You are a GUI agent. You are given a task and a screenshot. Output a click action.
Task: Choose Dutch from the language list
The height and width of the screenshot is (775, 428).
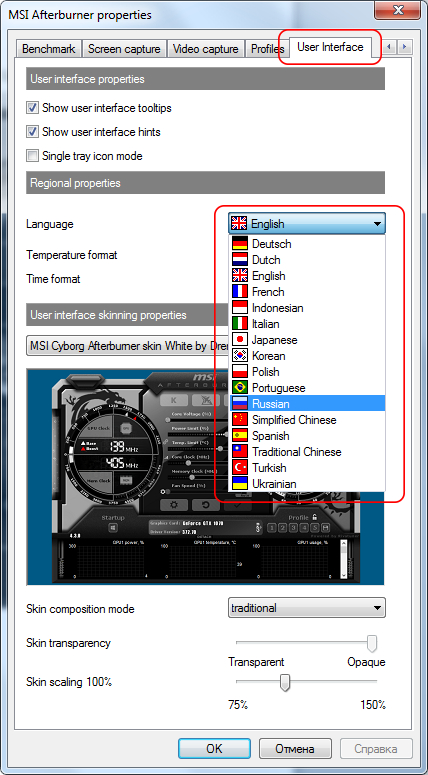tap(307, 260)
